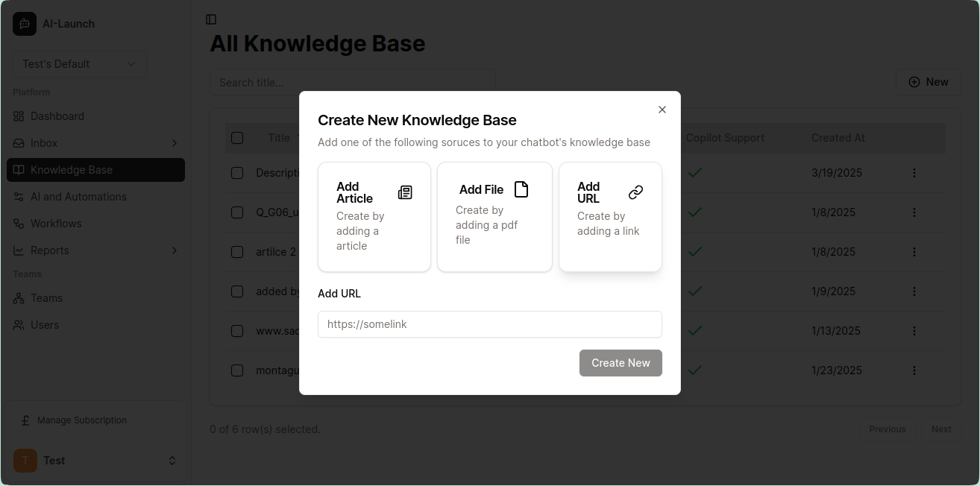Choose the Add URL card
Screen dimensions: 980x486
(x=610, y=217)
